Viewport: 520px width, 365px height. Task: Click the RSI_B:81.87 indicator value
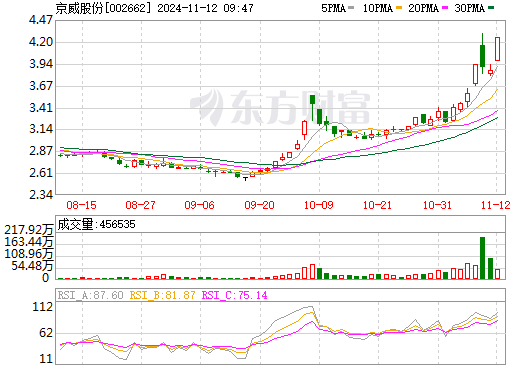tap(162, 295)
